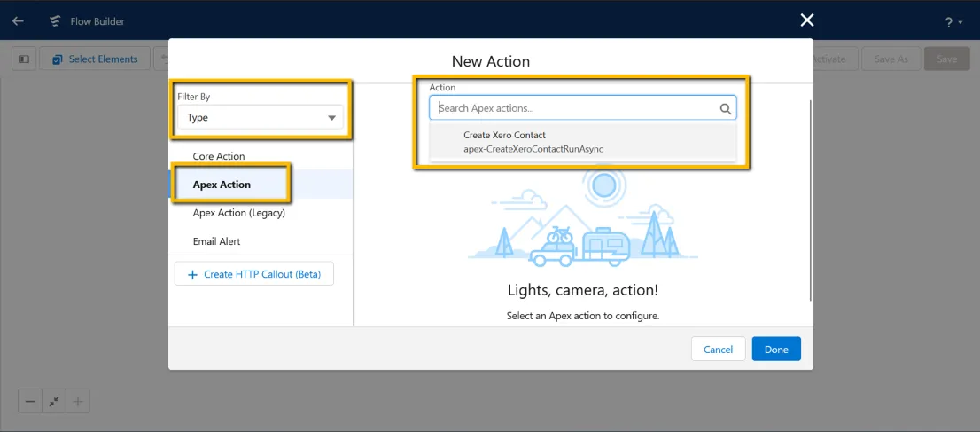Click the plus icon on Create HTTP Callout

click(x=192, y=274)
